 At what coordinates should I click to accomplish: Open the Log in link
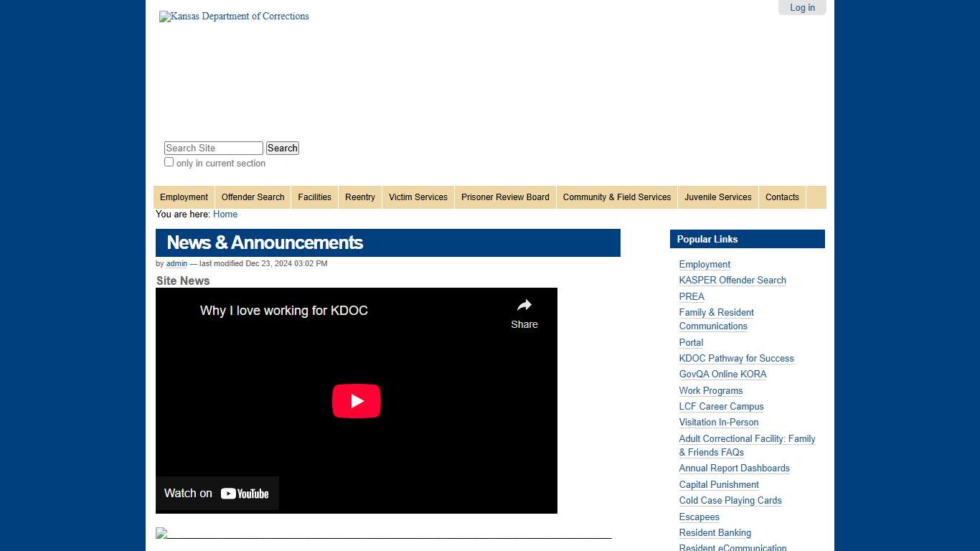point(802,8)
